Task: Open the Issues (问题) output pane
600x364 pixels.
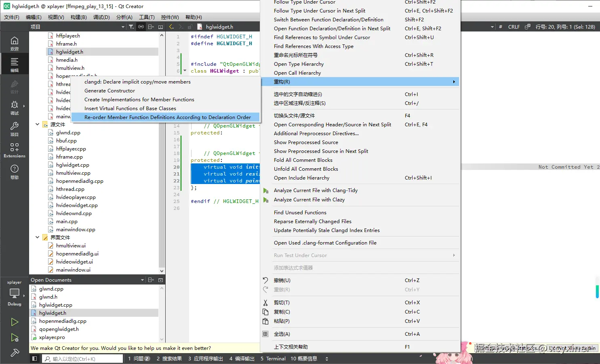Action: click(139, 358)
